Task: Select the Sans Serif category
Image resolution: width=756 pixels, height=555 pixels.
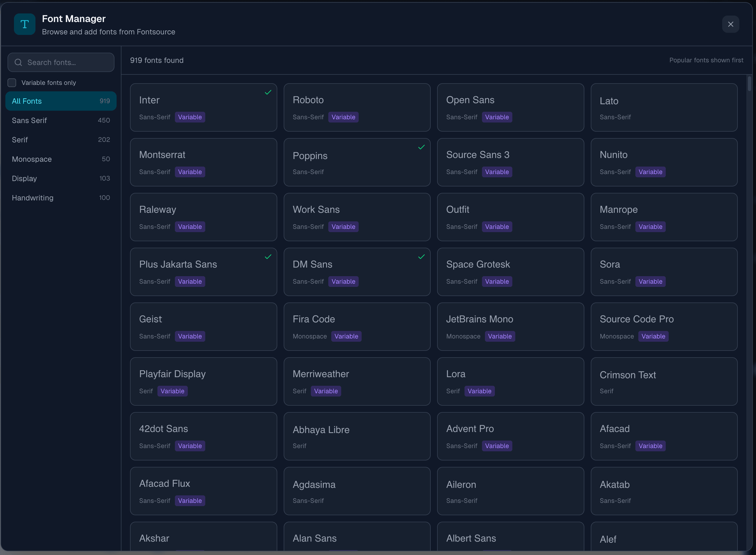Action: 60,120
